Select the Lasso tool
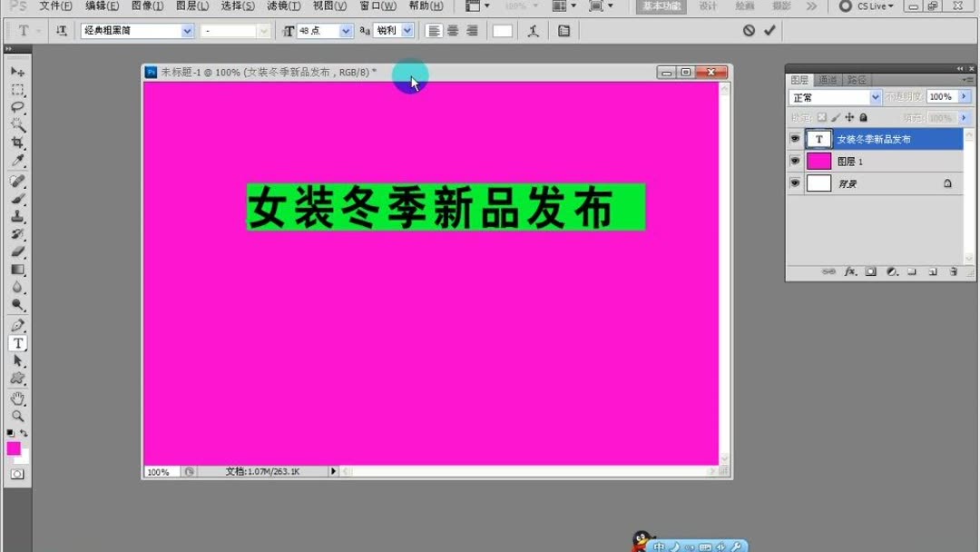980x552 pixels. [17, 107]
